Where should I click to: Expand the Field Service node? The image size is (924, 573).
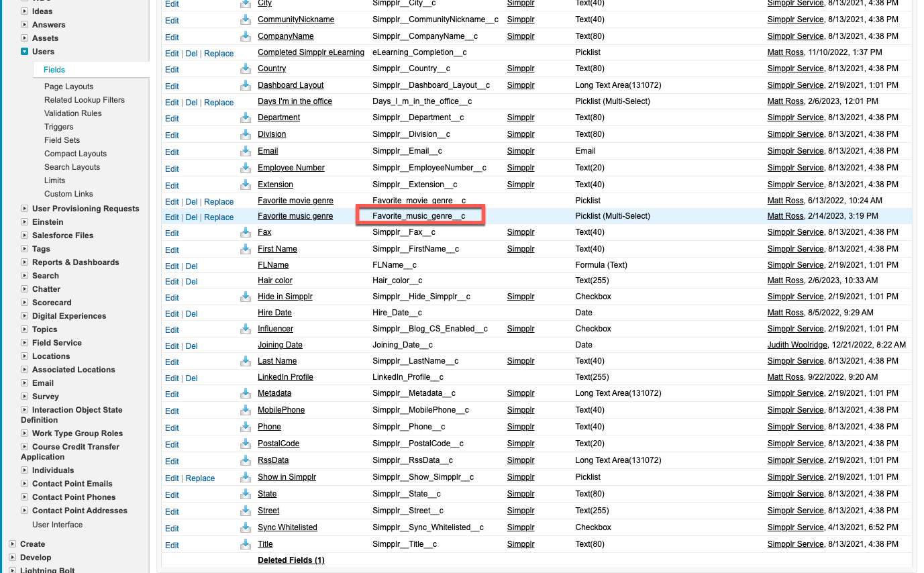[25, 343]
